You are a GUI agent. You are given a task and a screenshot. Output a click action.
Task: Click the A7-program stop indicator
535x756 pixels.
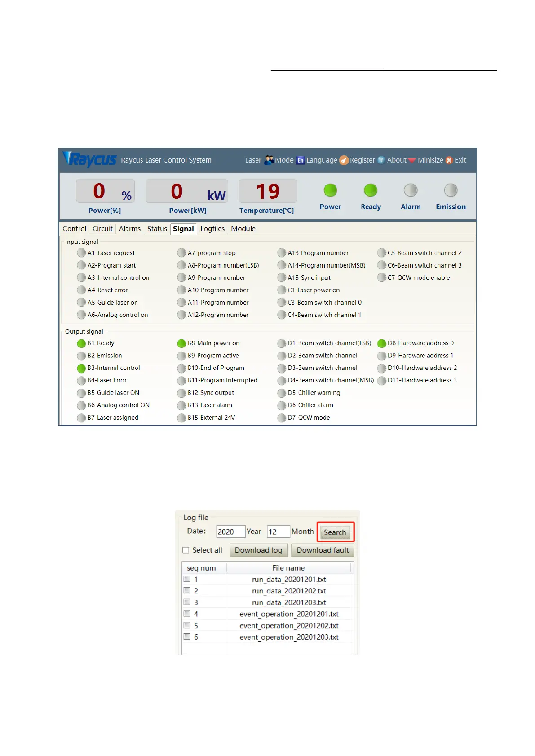point(181,253)
